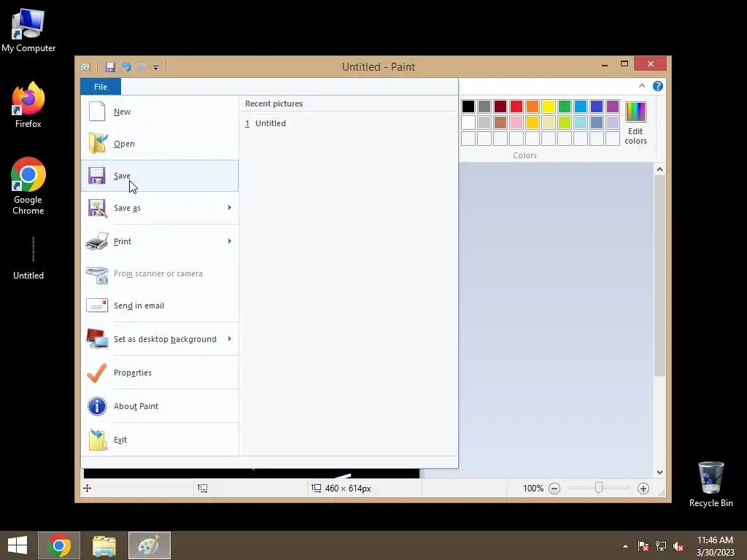
Task: Open Properties from File menu
Action: 160,373
